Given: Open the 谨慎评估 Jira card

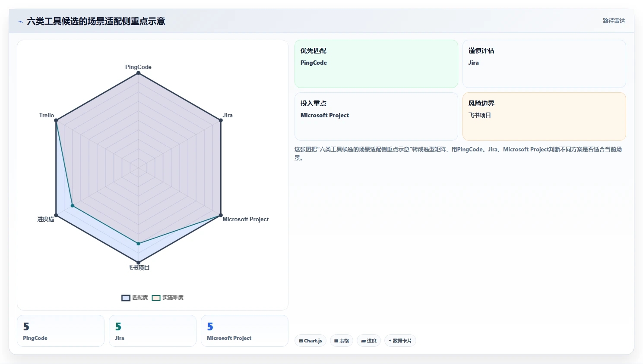Looking at the screenshot, I should coord(544,64).
